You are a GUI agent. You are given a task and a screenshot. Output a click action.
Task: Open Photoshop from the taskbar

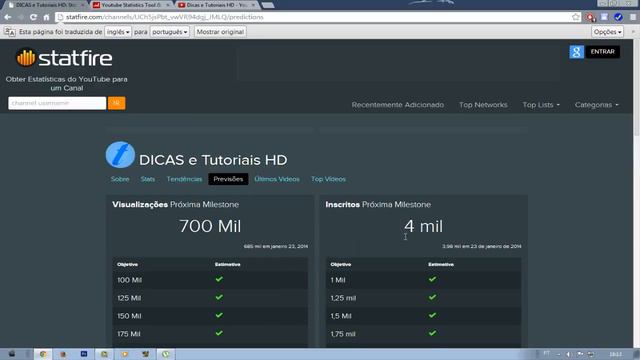pyautogui.click(x=84, y=354)
